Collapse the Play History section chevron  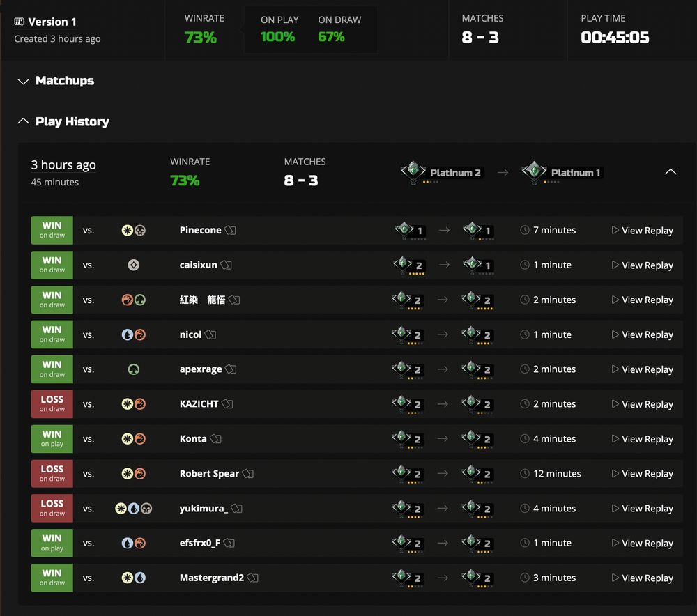click(x=23, y=121)
